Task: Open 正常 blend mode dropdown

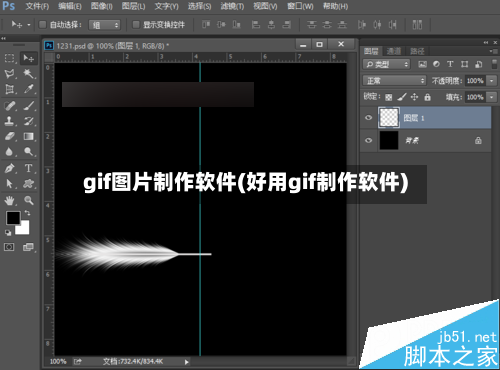Action: pos(395,81)
